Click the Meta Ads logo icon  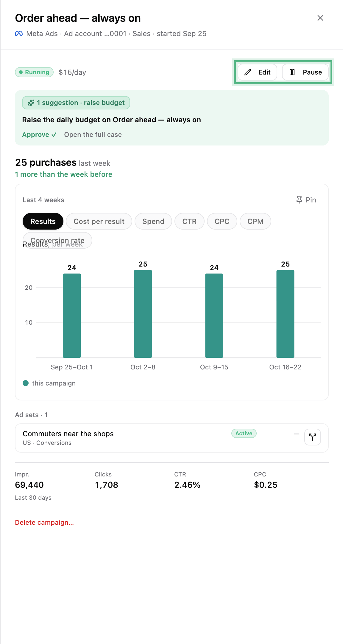[19, 34]
